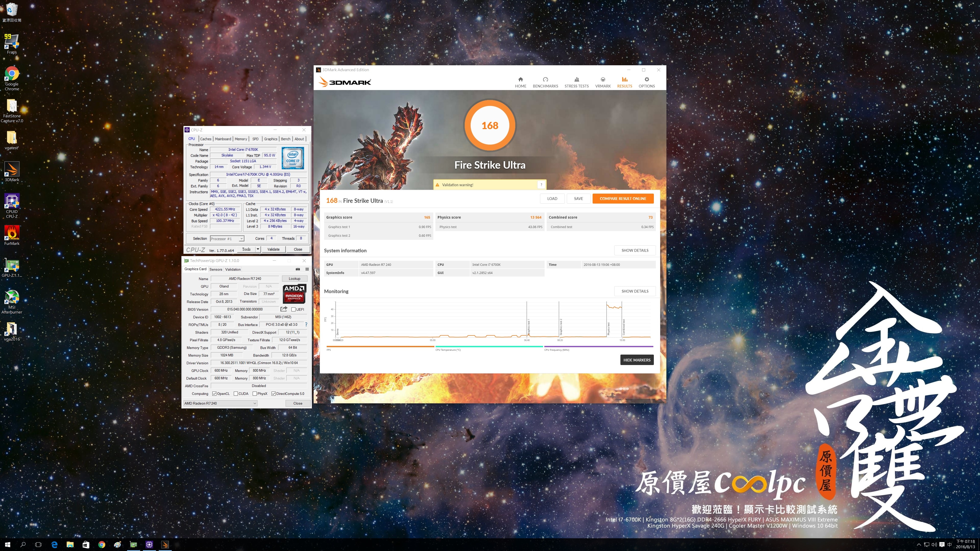This screenshot has width=980, height=551.
Task: Click HIDE MARKERS button under chart
Action: [x=637, y=360]
